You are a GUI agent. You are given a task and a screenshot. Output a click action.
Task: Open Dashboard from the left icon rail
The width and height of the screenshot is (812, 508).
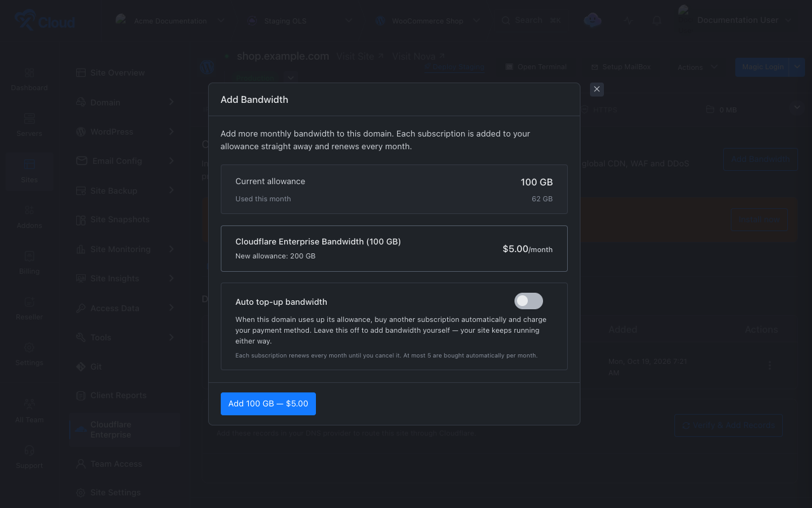tap(29, 79)
